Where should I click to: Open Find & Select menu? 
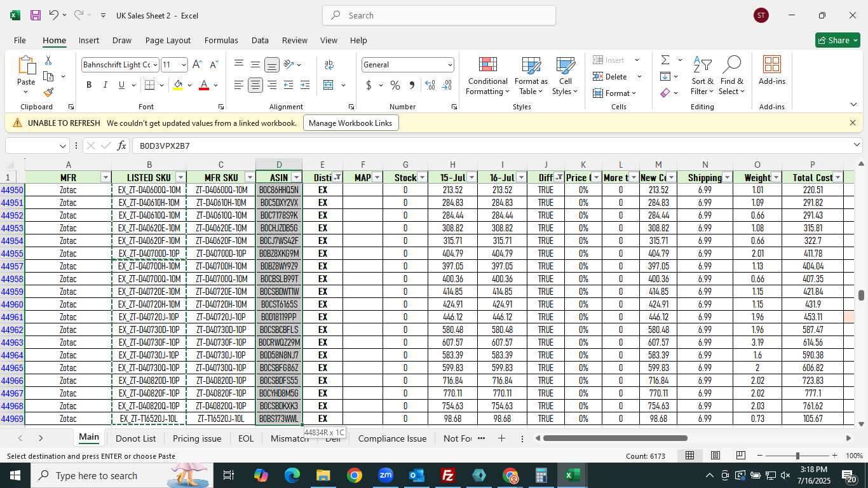point(731,76)
